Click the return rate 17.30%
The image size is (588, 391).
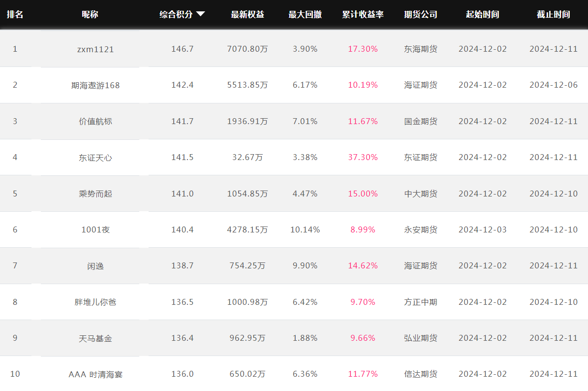click(x=363, y=49)
